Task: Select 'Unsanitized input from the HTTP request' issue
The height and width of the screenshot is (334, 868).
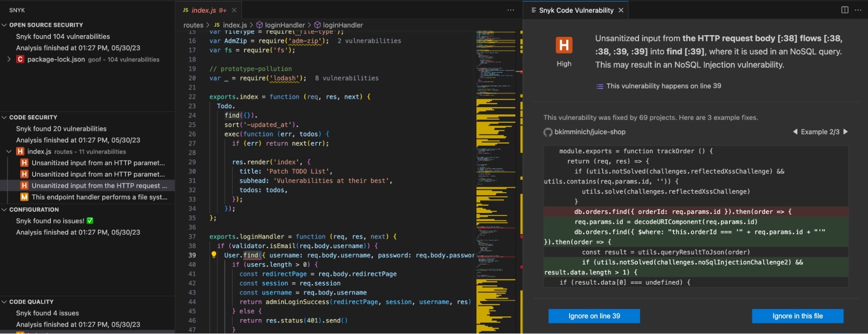Action: coord(87,186)
